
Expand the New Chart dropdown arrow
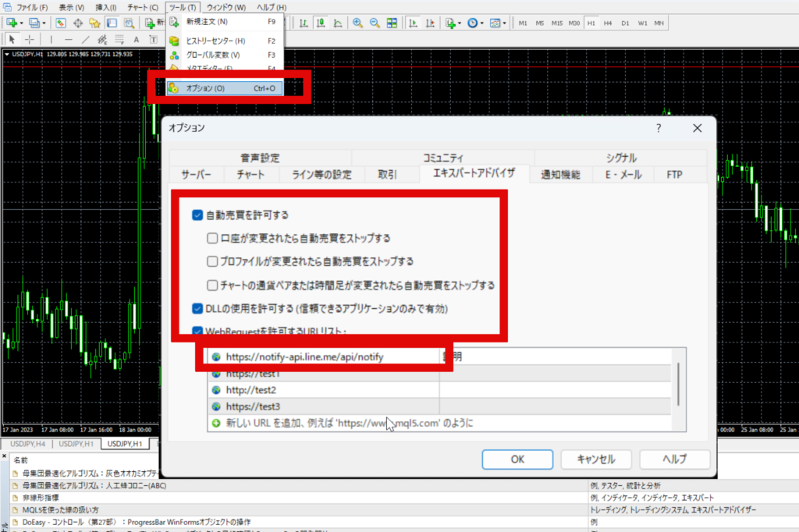tap(21, 23)
